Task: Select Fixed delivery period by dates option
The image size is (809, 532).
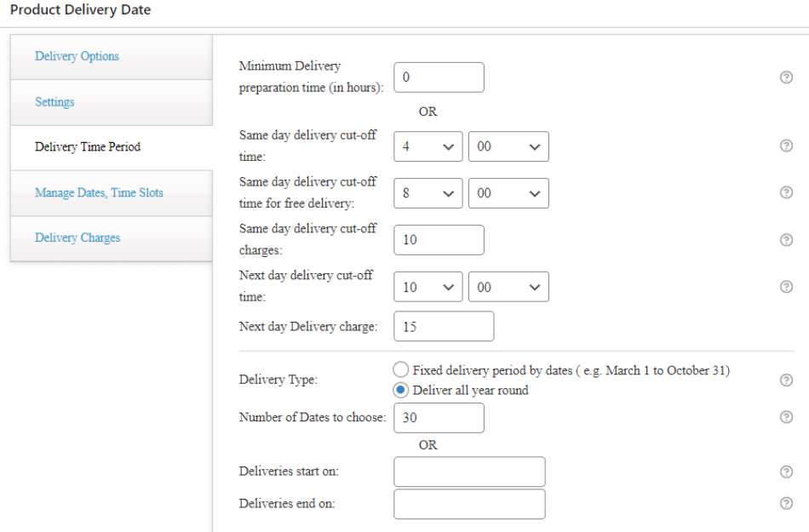Action: (x=400, y=369)
